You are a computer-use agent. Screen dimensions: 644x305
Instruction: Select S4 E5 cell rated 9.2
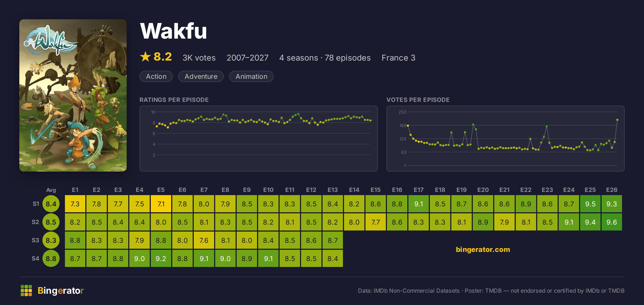coord(161,259)
